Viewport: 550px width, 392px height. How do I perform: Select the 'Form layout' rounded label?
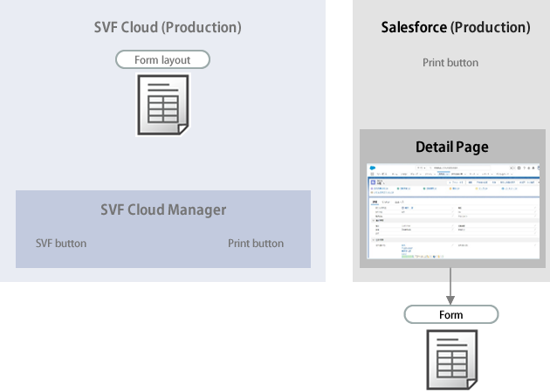(x=162, y=59)
